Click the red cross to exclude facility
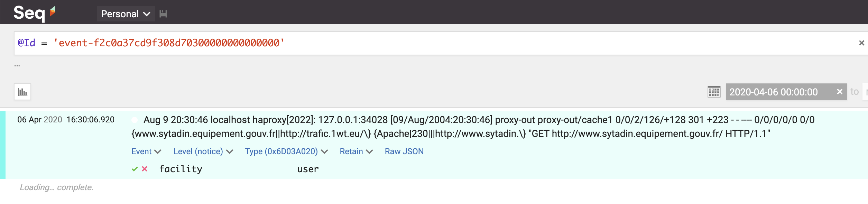 (x=145, y=169)
